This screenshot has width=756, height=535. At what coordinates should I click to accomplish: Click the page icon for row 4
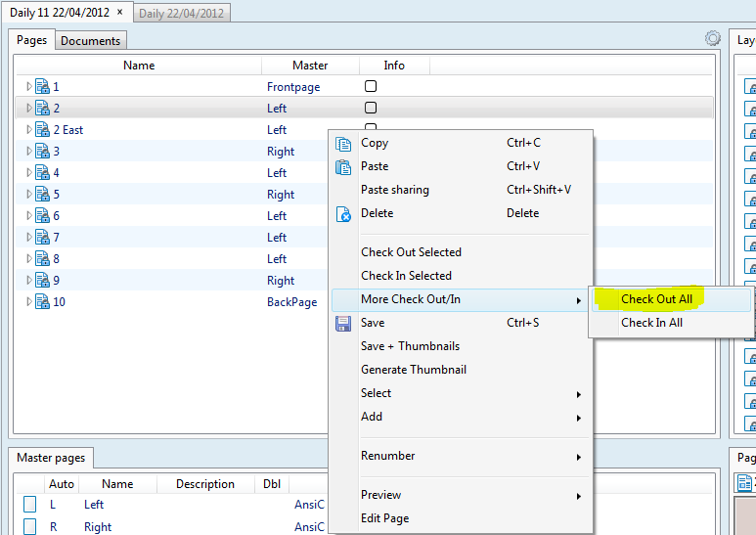(42, 172)
